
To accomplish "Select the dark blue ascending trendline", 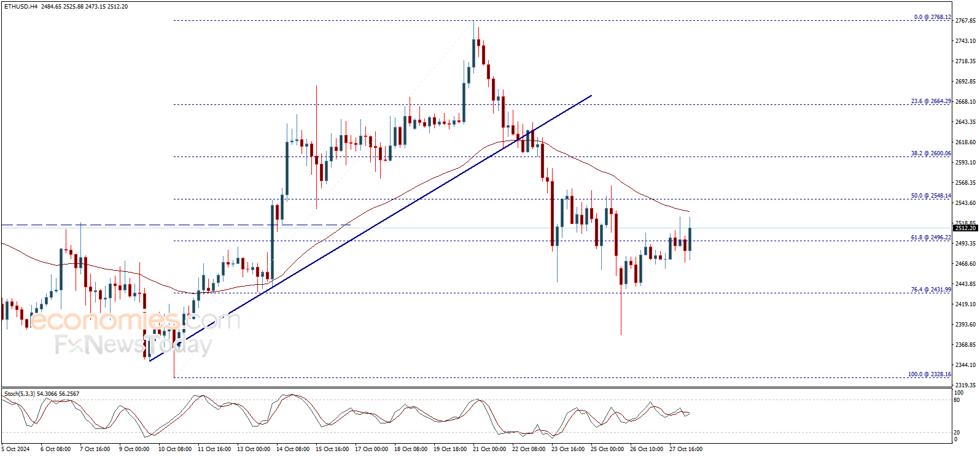I will (x=370, y=228).
